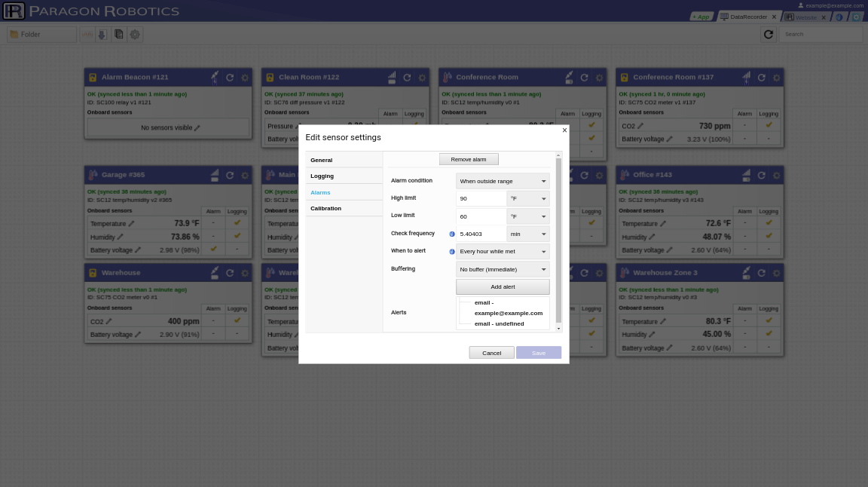Image resolution: width=868 pixels, height=487 pixels.
Task: Toggle Logging checkmark for Conference Room #137 CO2
Action: [769, 124]
